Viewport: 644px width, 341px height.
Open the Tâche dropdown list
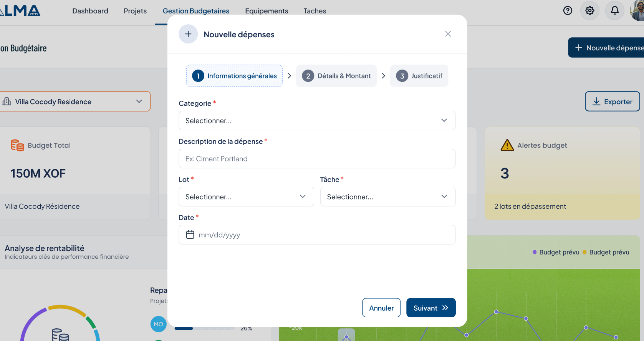pyautogui.click(x=387, y=197)
